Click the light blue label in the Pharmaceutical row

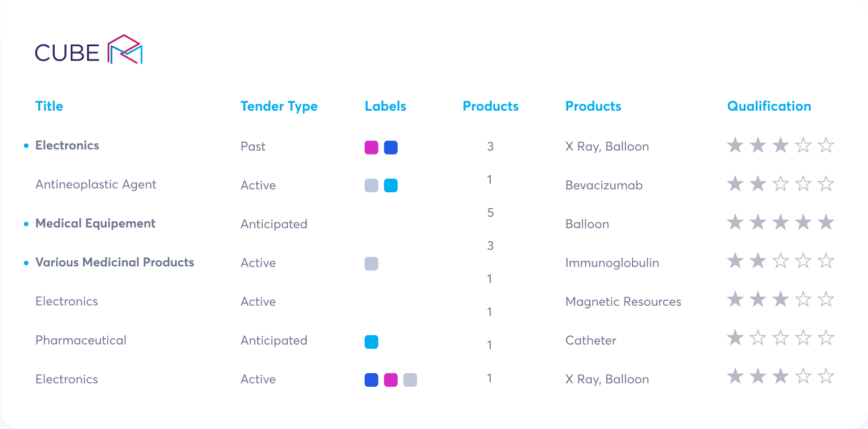(x=372, y=342)
